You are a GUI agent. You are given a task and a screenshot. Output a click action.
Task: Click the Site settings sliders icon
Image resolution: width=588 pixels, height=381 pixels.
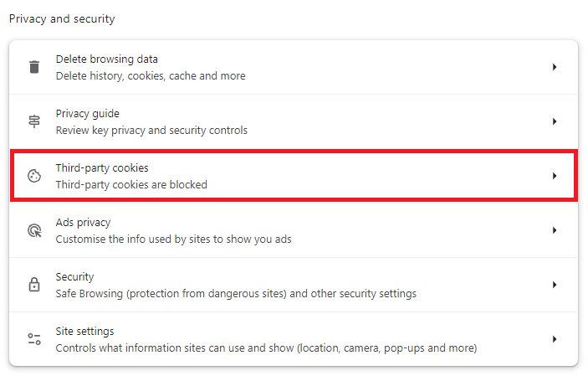click(x=34, y=339)
